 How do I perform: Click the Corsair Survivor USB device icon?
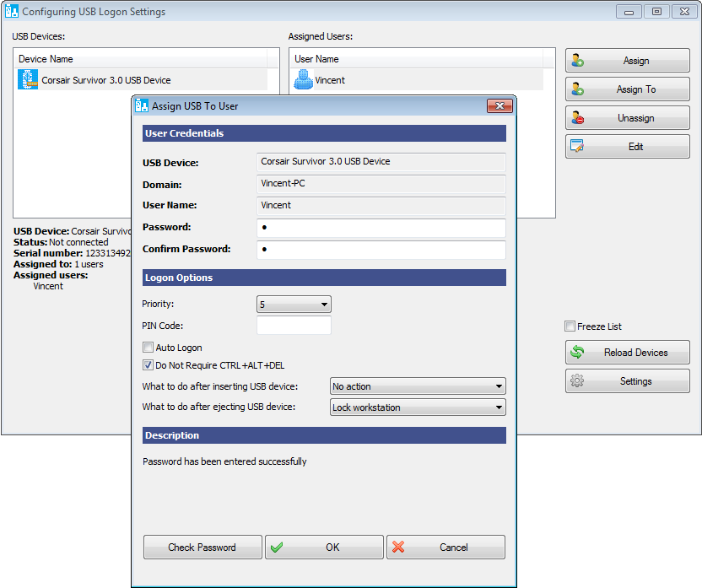pyautogui.click(x=29, y=80)
